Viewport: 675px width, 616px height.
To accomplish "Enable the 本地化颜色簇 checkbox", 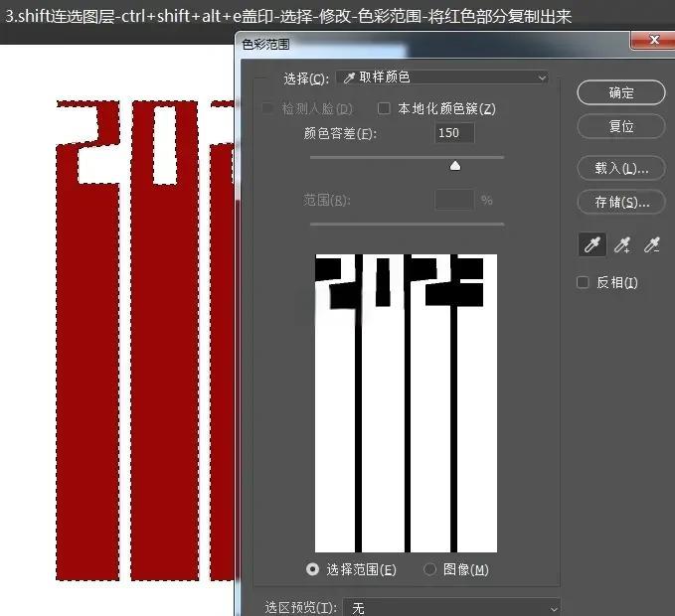I will pos(384,108).
